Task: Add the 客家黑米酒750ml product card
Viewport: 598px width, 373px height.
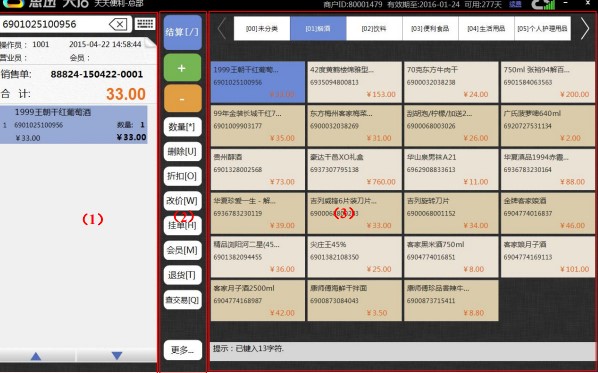Action: [x=451, y=257]
